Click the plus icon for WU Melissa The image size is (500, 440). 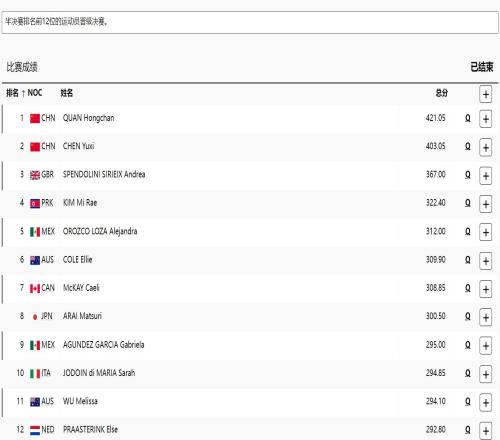(486, 402)
